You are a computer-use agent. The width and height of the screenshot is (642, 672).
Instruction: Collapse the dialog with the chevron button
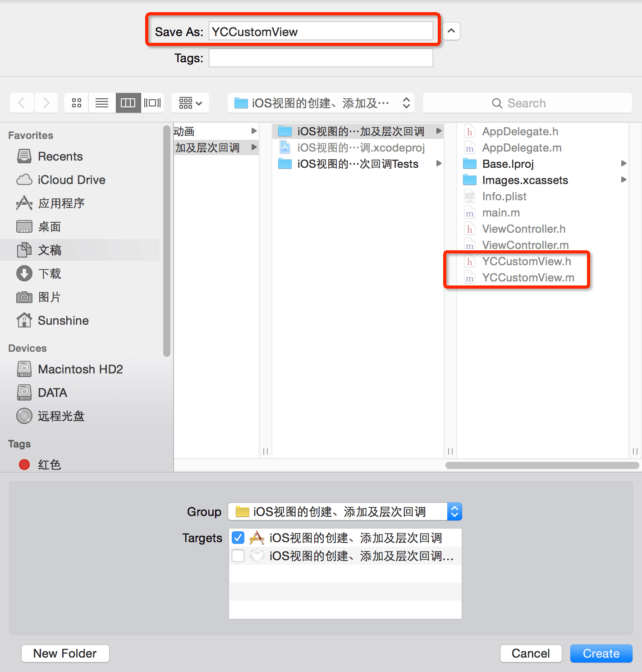451,31
